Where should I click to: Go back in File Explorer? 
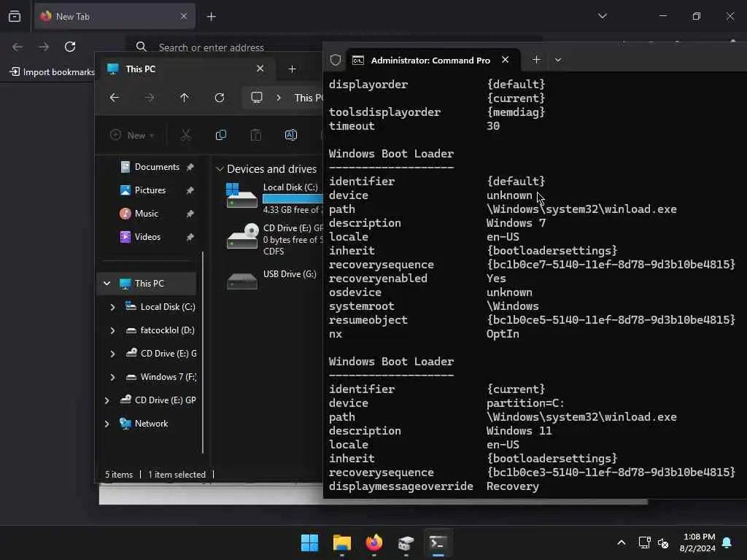click(115, 98)
